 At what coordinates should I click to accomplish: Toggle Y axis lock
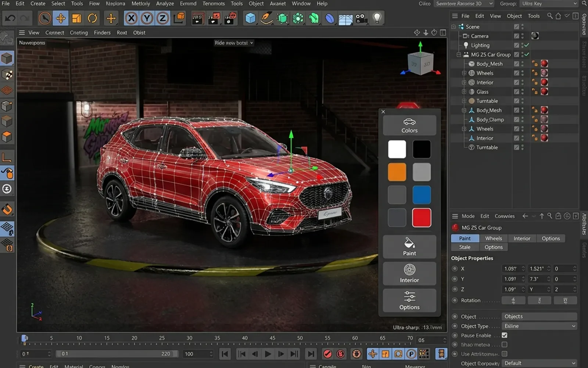[147, 18]
